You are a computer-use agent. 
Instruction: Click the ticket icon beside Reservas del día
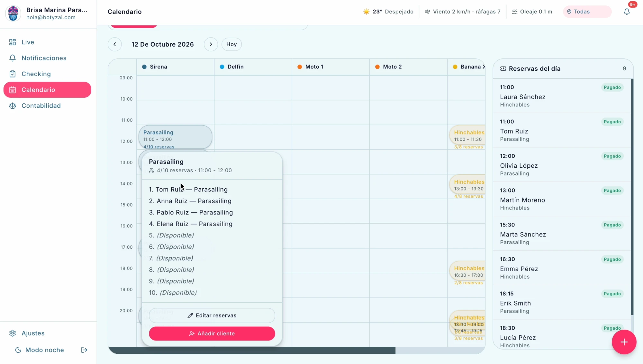503,69
